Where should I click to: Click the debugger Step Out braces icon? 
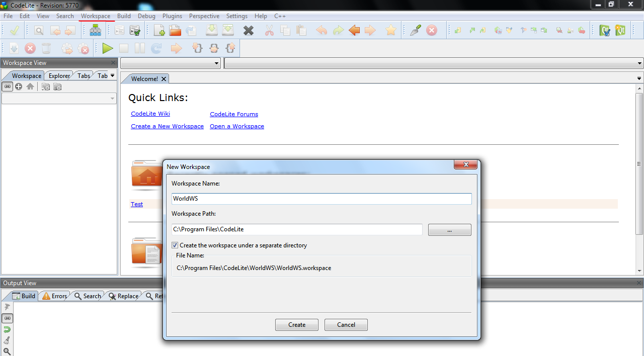click(x=230, y=48)
